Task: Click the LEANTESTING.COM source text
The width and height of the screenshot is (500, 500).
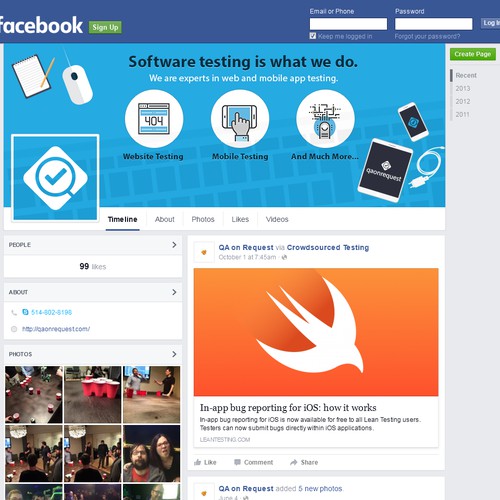Action: (225, 440)
